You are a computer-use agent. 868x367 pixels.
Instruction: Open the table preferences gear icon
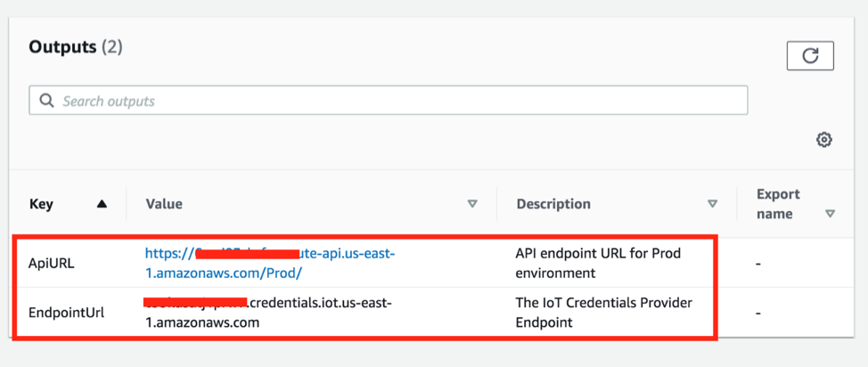tap(824, 140)
